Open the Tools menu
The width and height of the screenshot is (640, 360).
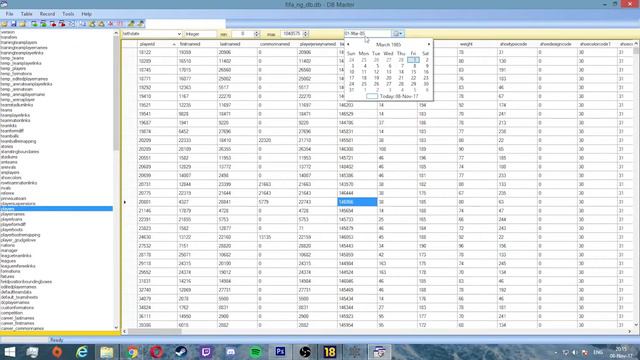(68, 14)
